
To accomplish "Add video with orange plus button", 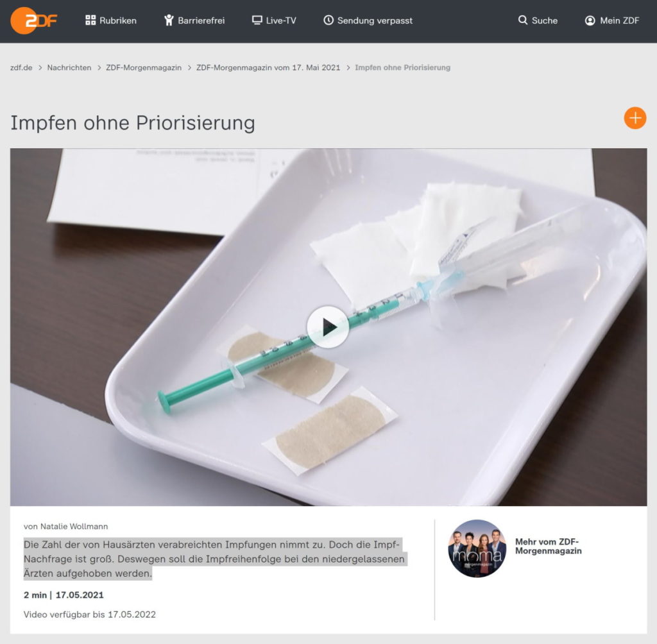I will click(x=635, y=118).
